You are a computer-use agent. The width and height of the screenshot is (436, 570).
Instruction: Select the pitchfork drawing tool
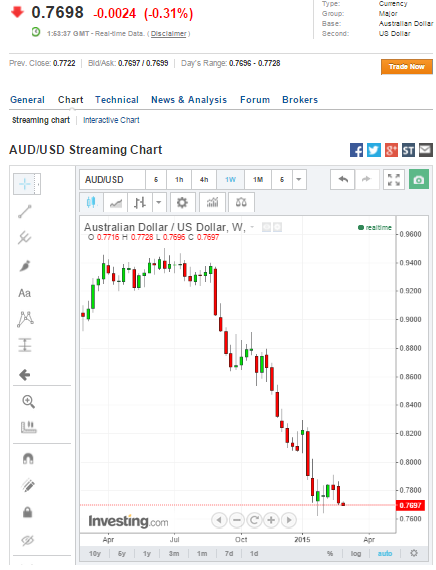pyautogui.click(x=25, y=238)
